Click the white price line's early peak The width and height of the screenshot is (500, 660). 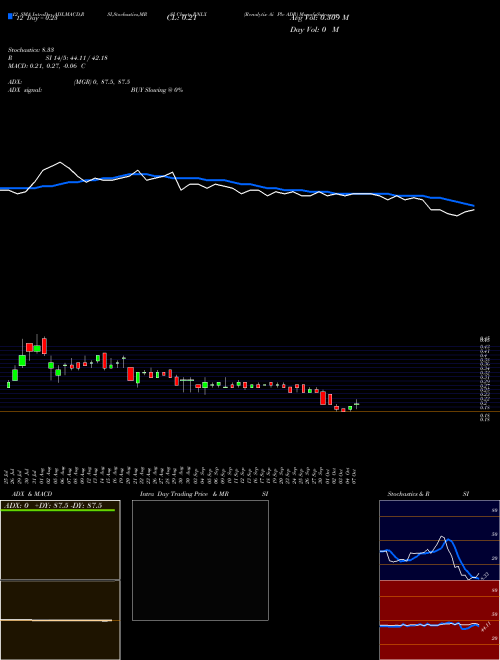60,162
